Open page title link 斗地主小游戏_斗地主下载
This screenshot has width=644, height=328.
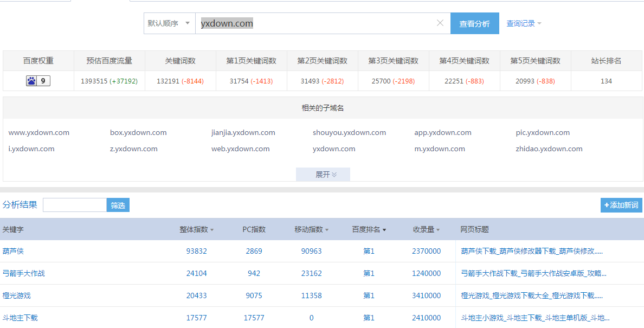[x=535, y=317]
